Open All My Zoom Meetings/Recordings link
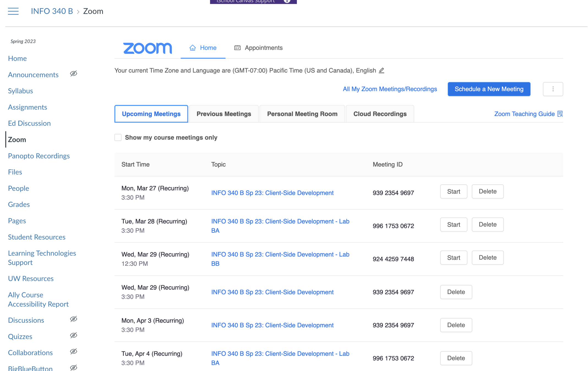Screen dimensions: 588x371 (x=390, y=89)
